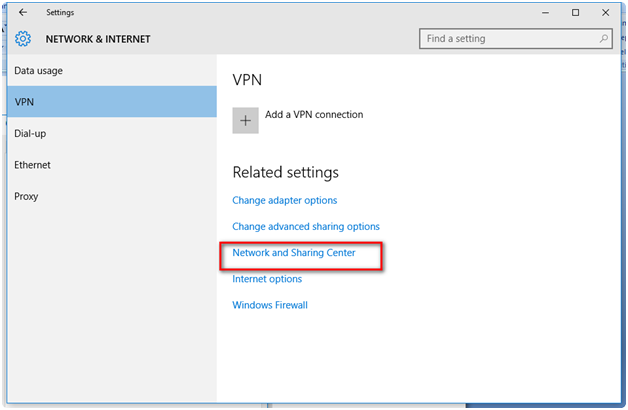Click the Add a VPN connection label

(314, 115)
